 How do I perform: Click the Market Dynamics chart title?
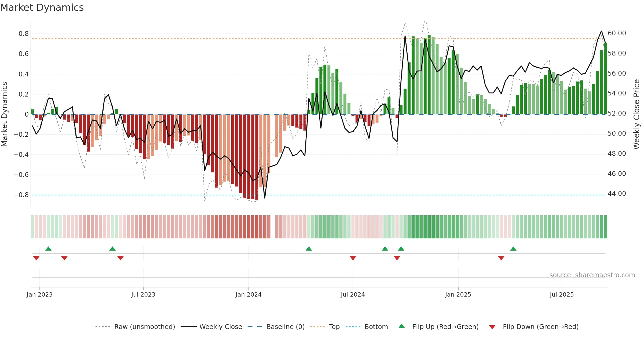coord(42,8)
